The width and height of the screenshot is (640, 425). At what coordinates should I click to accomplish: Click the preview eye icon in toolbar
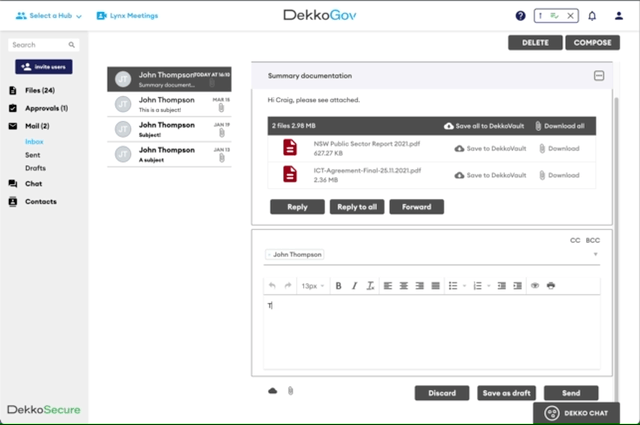point(535,286)
